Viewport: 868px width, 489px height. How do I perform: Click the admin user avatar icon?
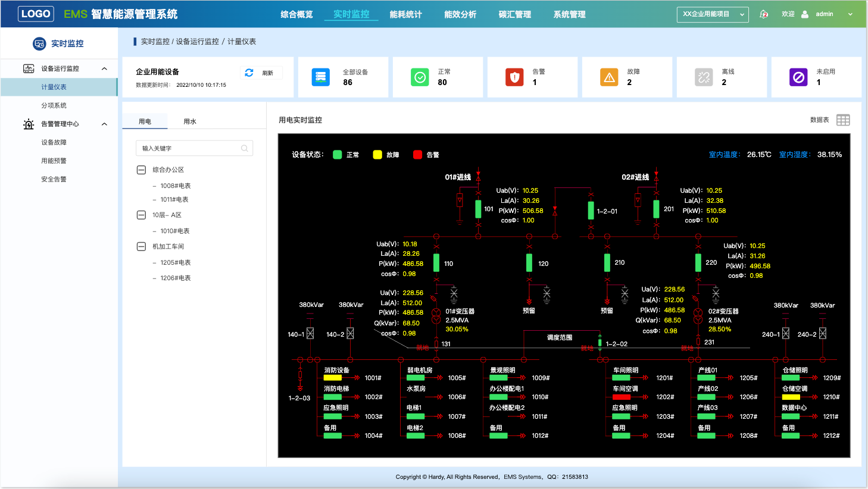pyautogui.click(x=805, y=14)
